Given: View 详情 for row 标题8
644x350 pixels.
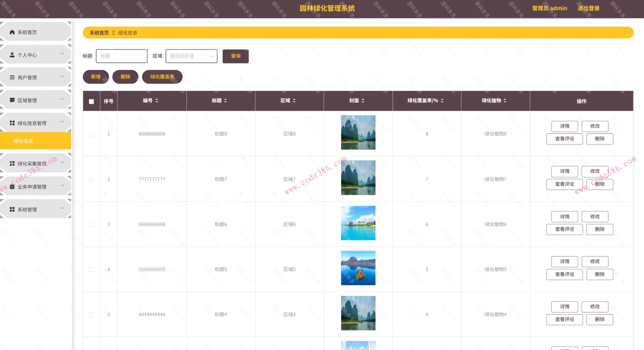Looking at the screenshot, I should (565, 126).
